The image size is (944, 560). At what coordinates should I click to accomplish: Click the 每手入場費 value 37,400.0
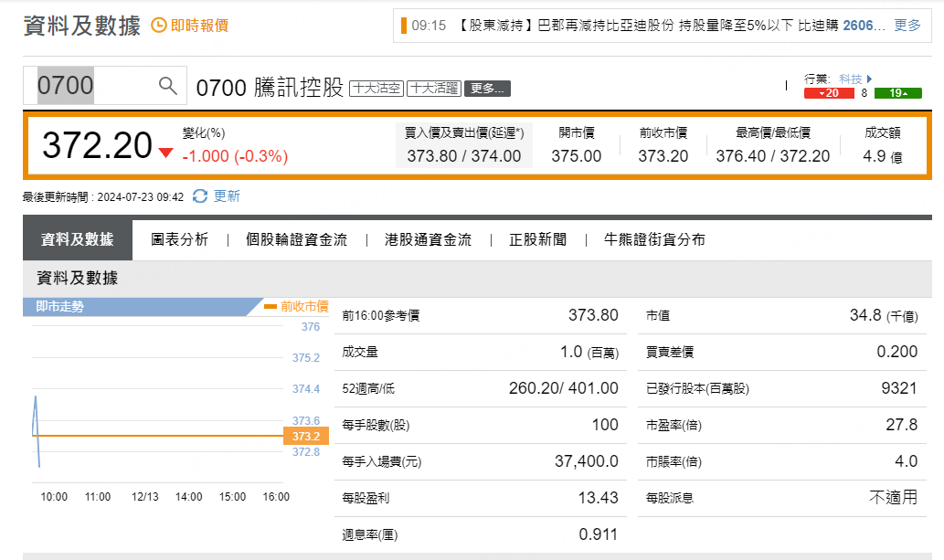click(x=587, y=462)
